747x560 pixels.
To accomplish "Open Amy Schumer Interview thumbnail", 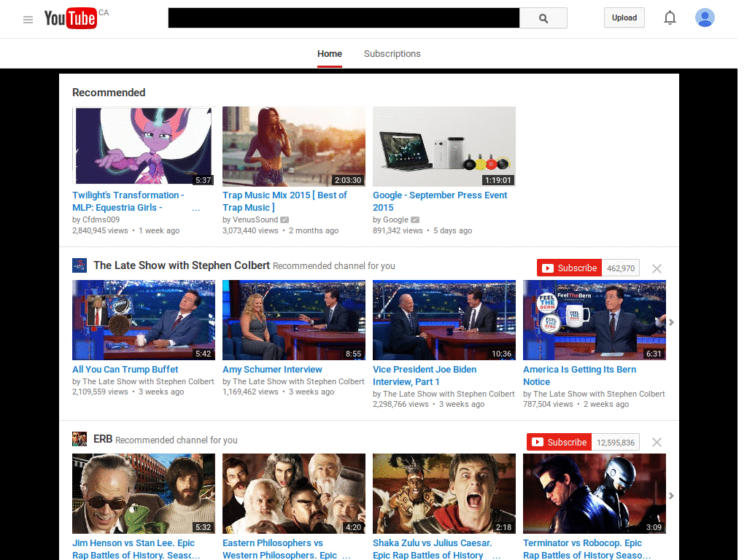I will point(294,320).
